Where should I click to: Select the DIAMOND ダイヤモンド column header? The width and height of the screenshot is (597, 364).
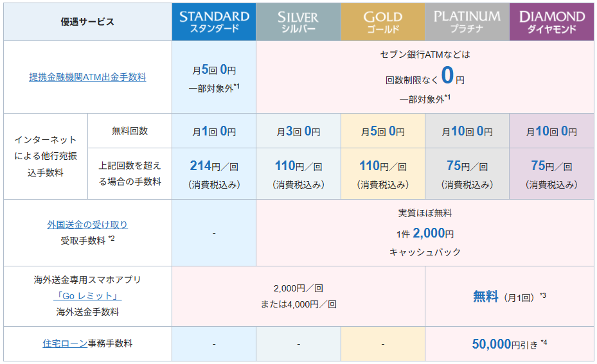[x=551, y=22]
